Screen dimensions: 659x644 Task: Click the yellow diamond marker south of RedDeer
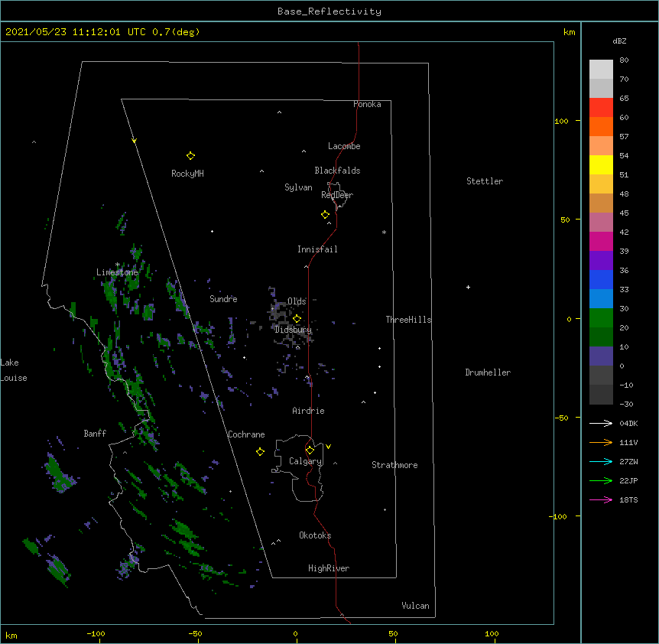[x=325, y=215]
